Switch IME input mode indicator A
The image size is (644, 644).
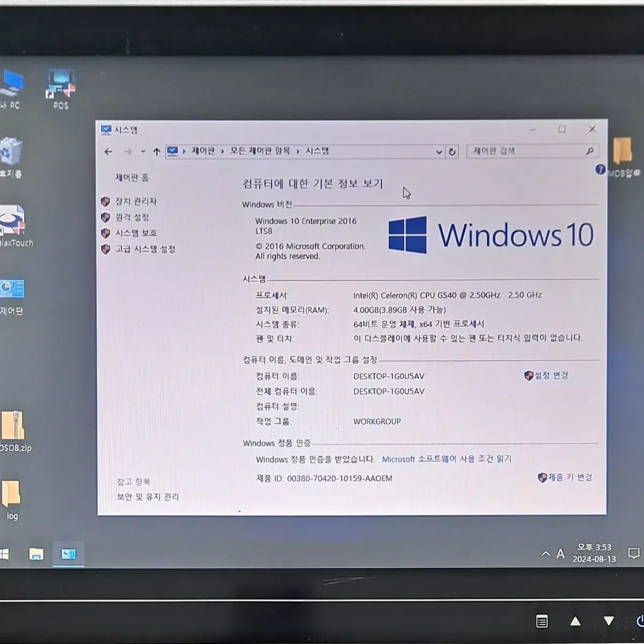coord(560,553)
